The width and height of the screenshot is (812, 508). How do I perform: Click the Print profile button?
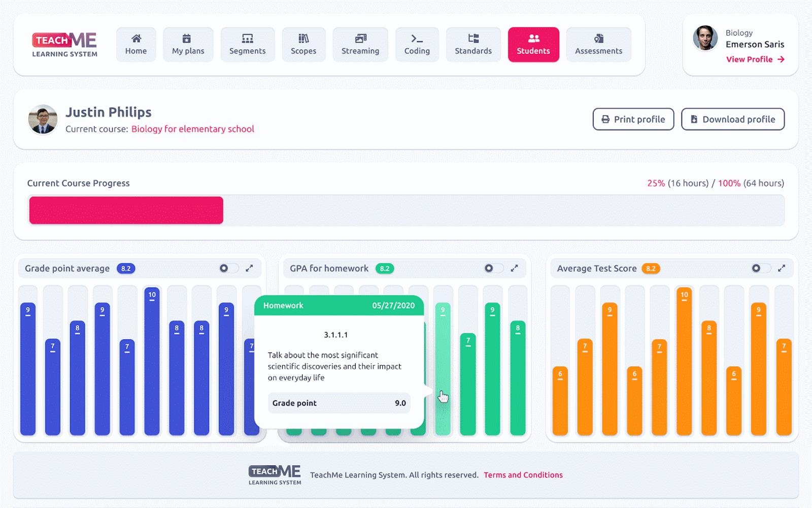coord(633,119)
